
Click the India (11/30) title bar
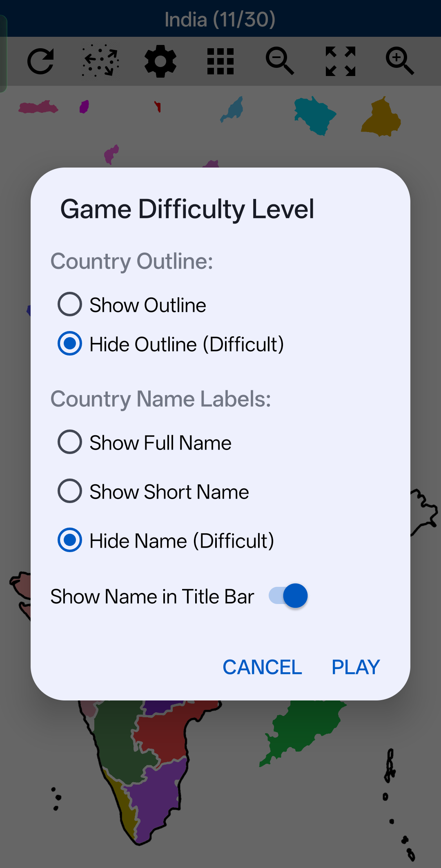[220, 19]
